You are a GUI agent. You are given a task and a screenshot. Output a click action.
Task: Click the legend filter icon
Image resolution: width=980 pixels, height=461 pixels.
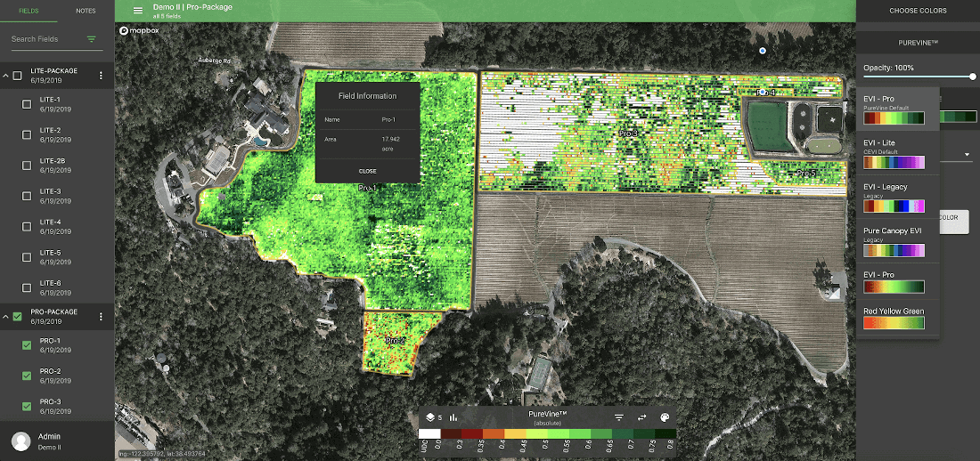point(619,417)
